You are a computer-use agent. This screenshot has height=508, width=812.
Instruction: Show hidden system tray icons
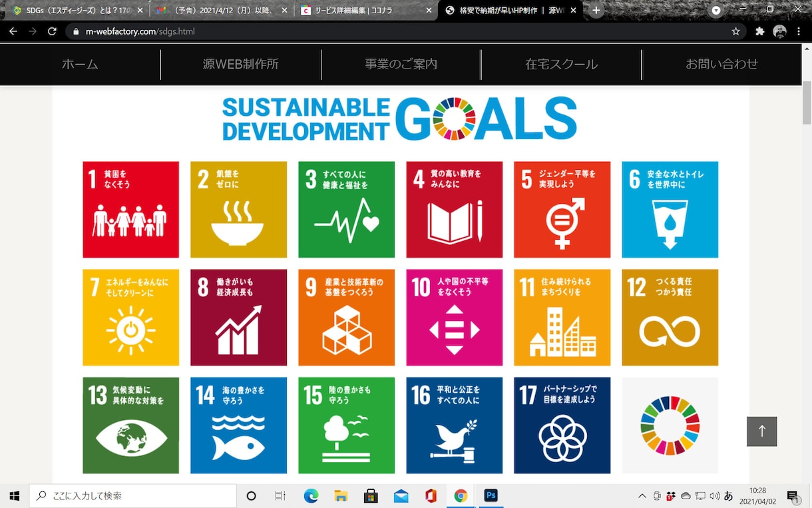[642, 496]
